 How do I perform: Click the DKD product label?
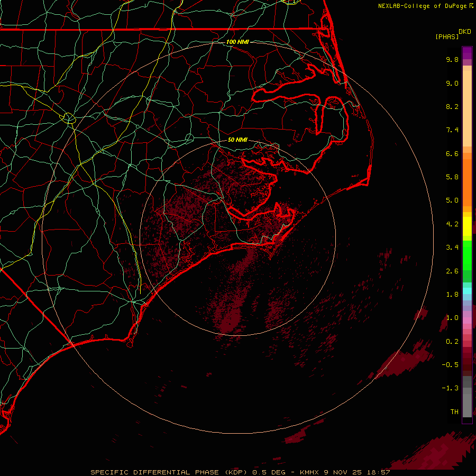tap(465, 31)
